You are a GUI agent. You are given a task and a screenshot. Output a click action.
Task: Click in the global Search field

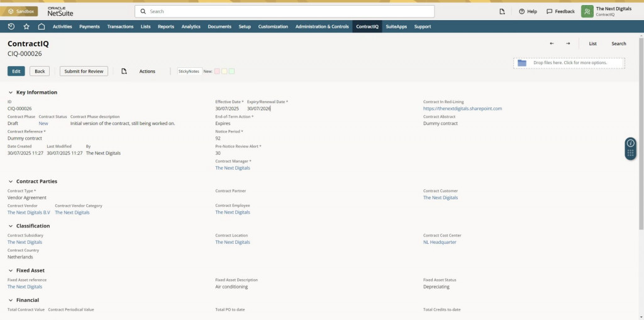285,11
